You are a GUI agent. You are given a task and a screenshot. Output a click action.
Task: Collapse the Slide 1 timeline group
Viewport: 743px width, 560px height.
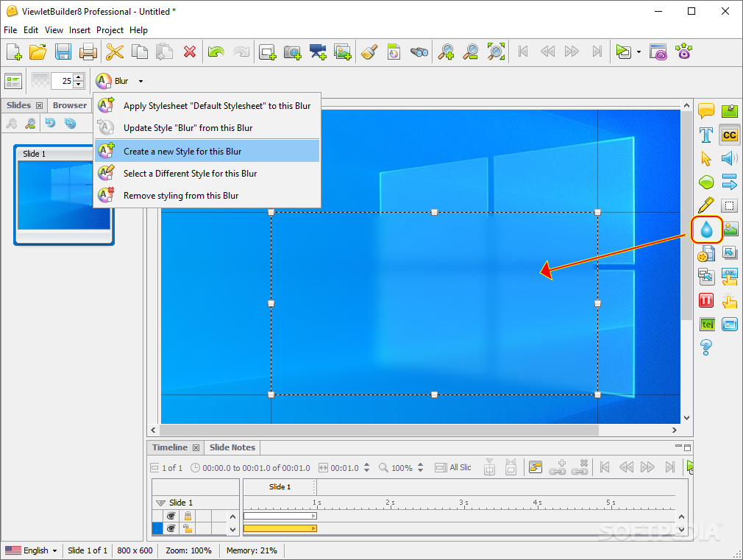160,503
